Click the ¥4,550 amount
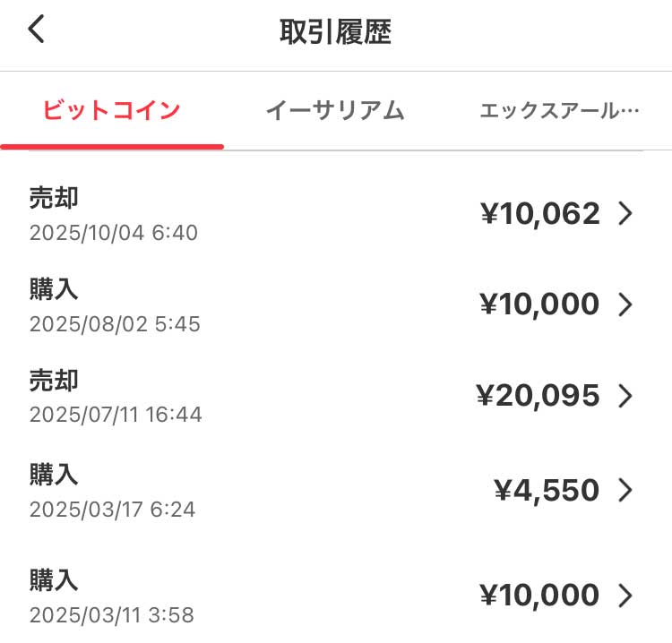672x643 pixels. click(547, 490)
